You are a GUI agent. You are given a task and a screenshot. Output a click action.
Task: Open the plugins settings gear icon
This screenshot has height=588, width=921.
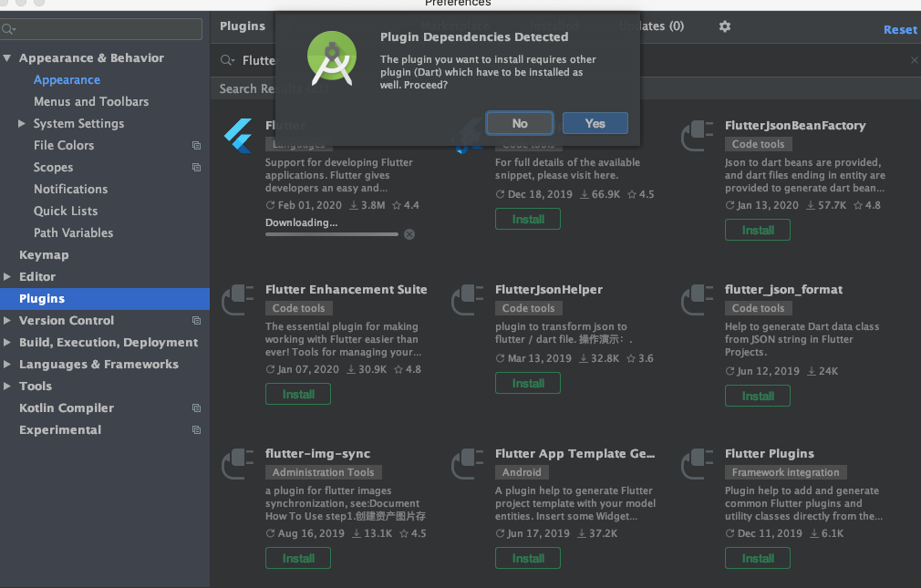[725, 26]
